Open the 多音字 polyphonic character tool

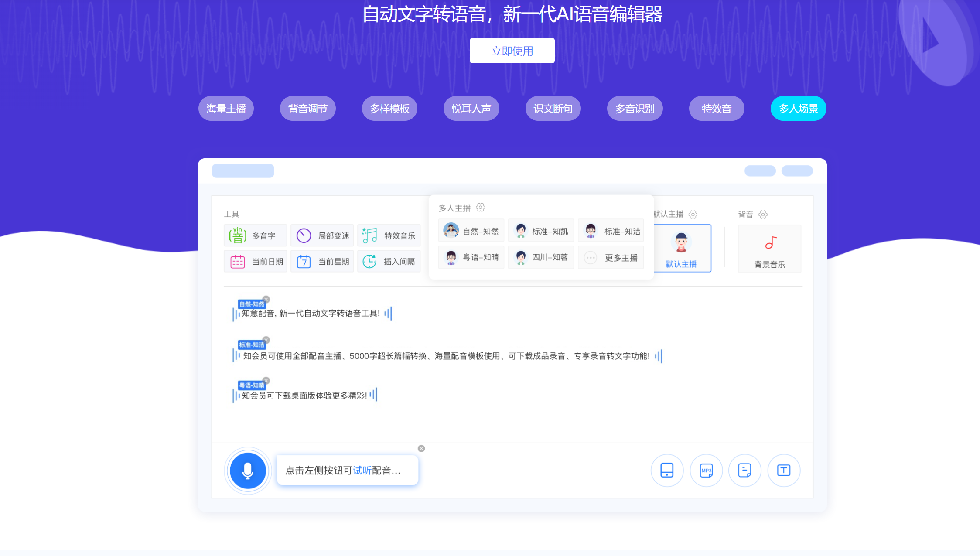(x=255, y=235)
